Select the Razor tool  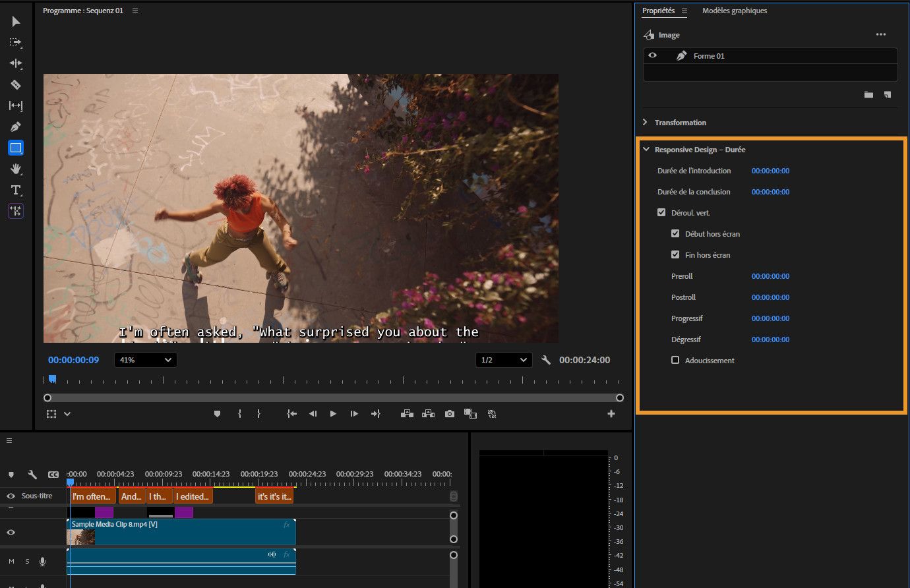16,84
